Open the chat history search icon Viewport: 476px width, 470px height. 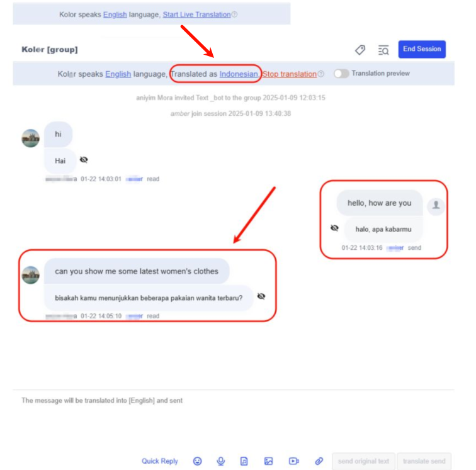pos(383,50)
